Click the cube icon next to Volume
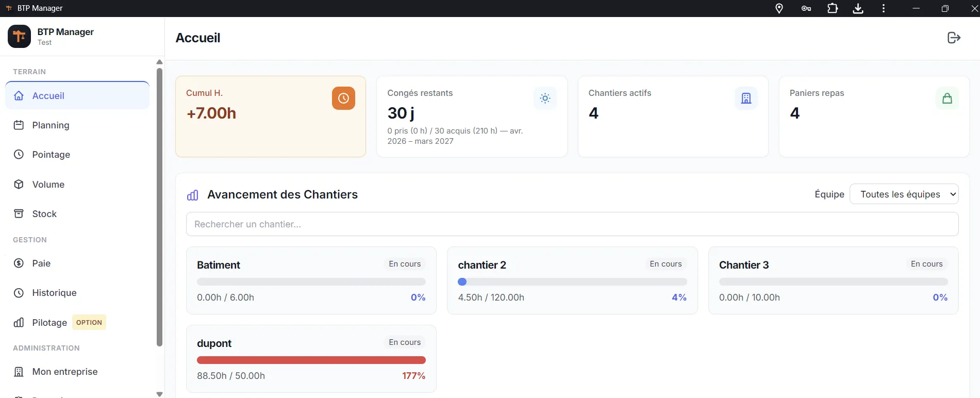 (19, 184)
